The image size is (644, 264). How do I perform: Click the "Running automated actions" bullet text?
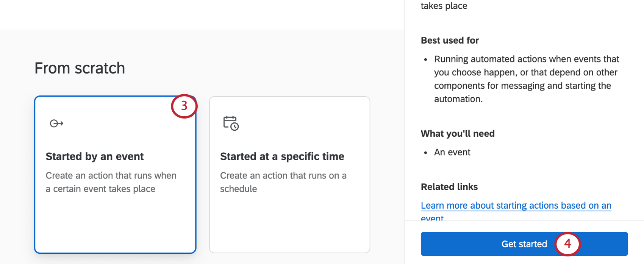[x=526, y=59]
